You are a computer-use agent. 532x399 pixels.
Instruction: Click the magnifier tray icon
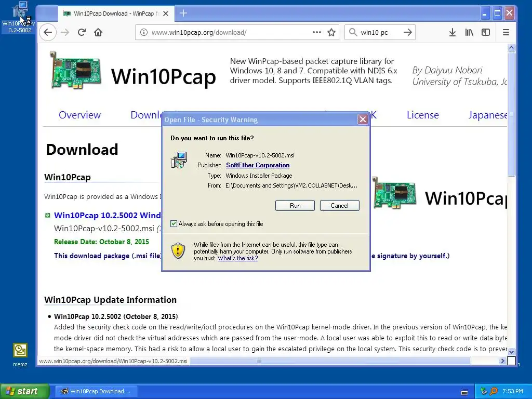click(494, 391)
